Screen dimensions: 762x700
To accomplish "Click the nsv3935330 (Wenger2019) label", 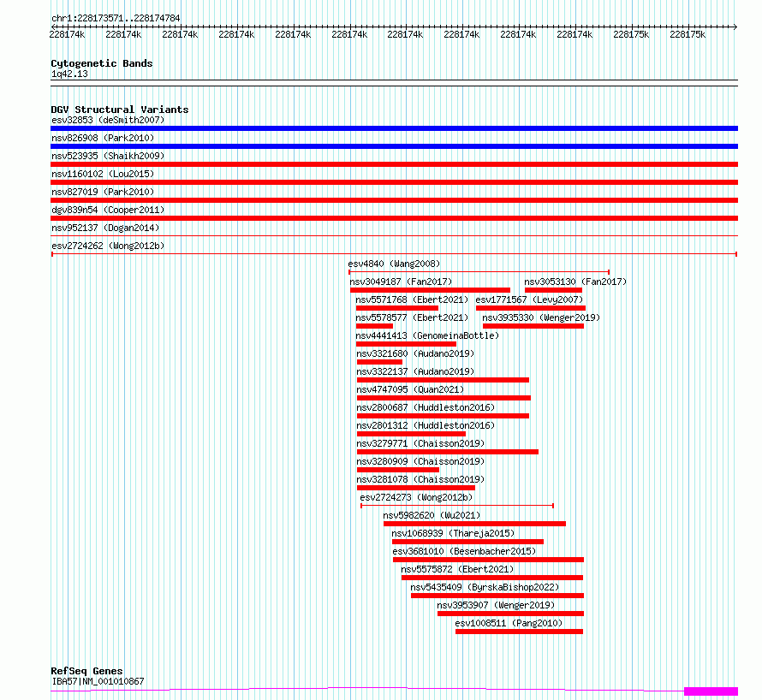I will (x=541, y=317).
